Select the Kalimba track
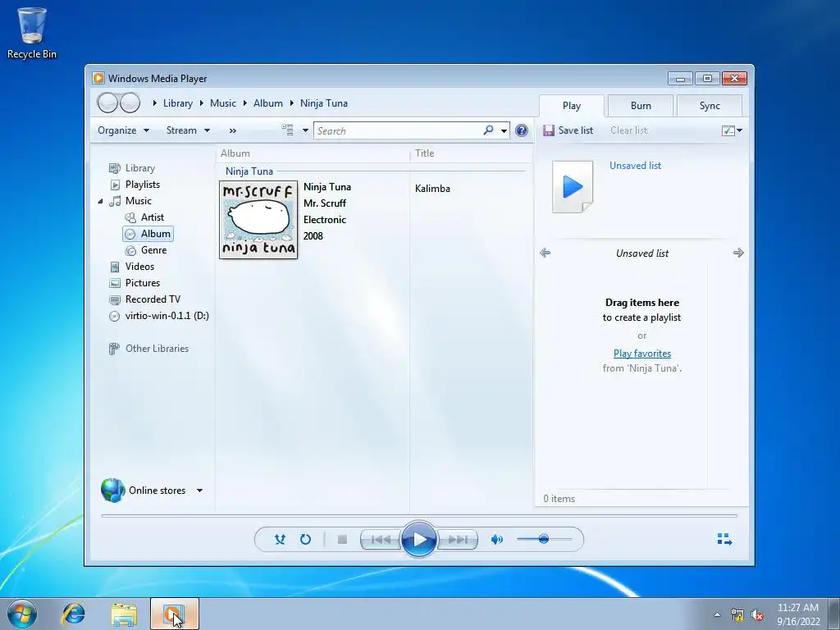Screen dimensions: 840x630 point(432,189)
